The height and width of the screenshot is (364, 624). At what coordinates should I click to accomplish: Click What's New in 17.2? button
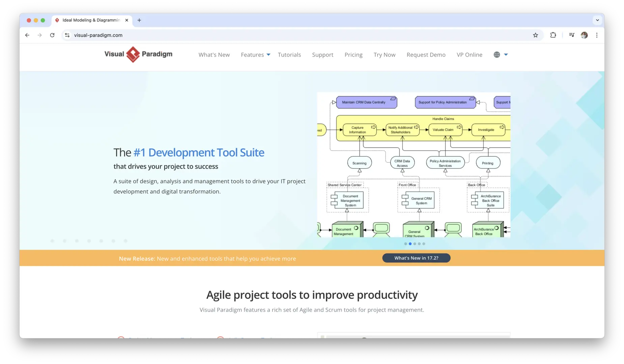416,258
